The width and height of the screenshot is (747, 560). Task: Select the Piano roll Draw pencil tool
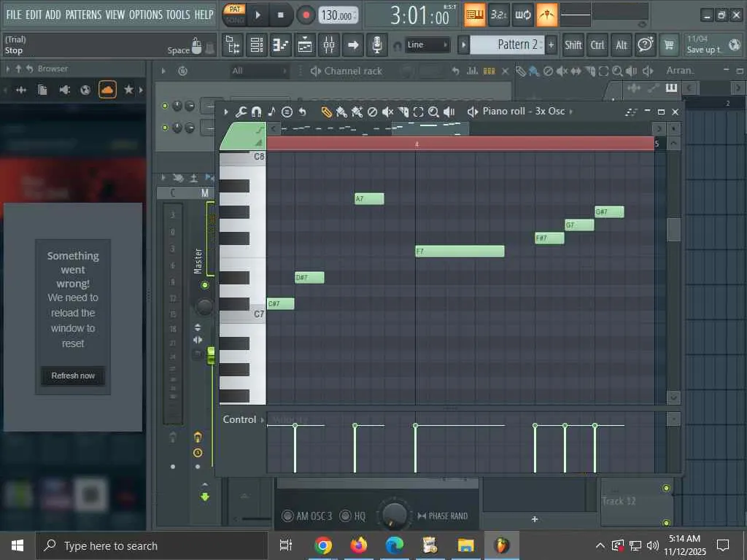click(326, 112)
